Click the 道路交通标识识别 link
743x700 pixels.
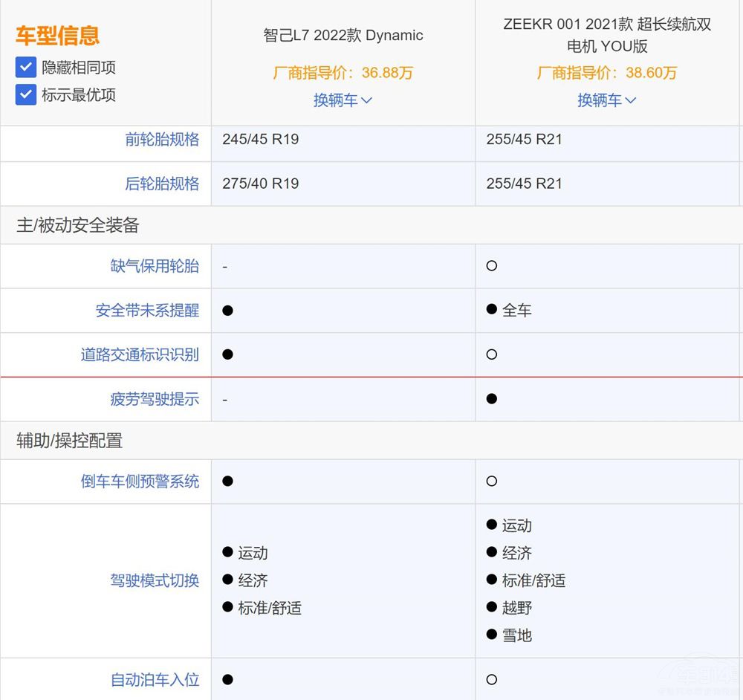[x=140, y=355]
